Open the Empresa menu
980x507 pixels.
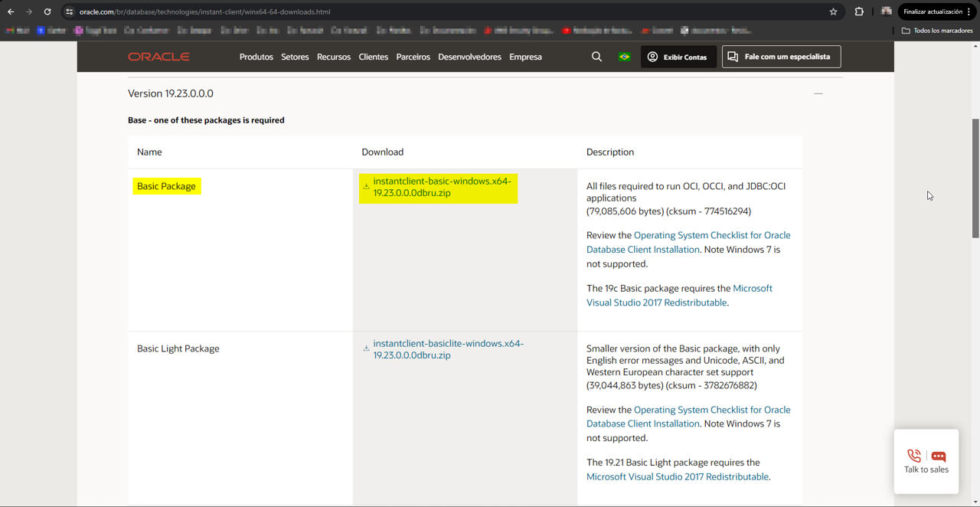click(525, 57)
